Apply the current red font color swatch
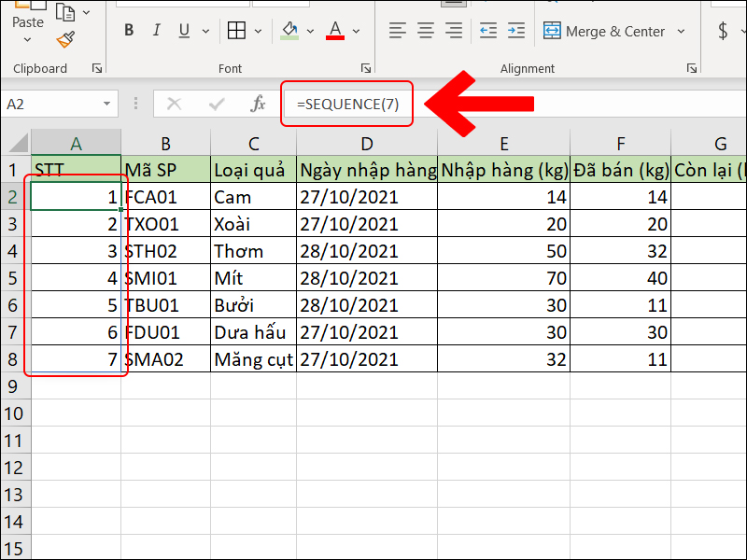Viewport: 747px width, 560px height. [334, 31]
